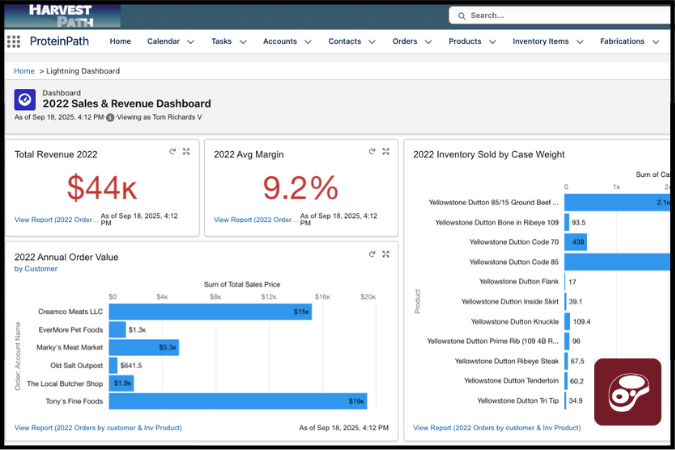Viewport: 675px width, 450px height.
Task: Click the 'Yellowstone Dutton Knuckle' label
Action: coord(515,322)
